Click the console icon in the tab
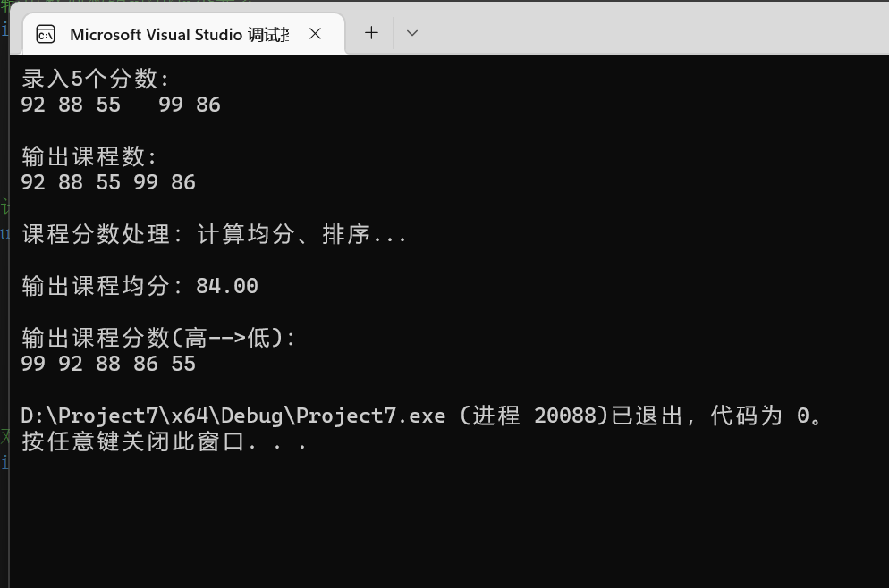The image size is (889, 588). click(44, 34)
